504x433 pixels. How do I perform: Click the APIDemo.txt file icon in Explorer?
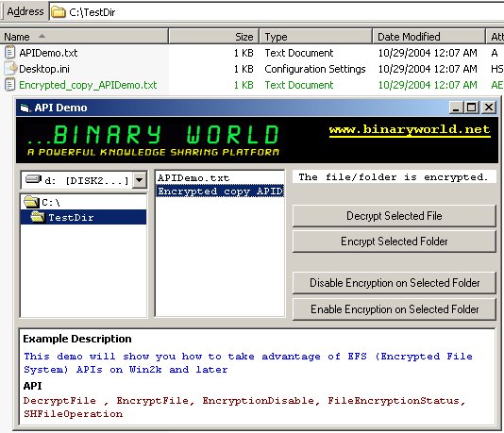pos(10,53)
